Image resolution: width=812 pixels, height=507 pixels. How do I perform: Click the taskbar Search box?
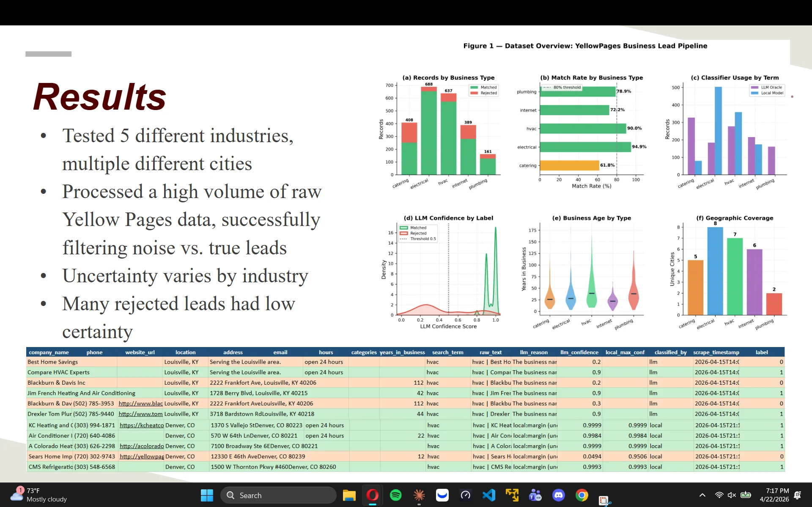click(278, 495)
